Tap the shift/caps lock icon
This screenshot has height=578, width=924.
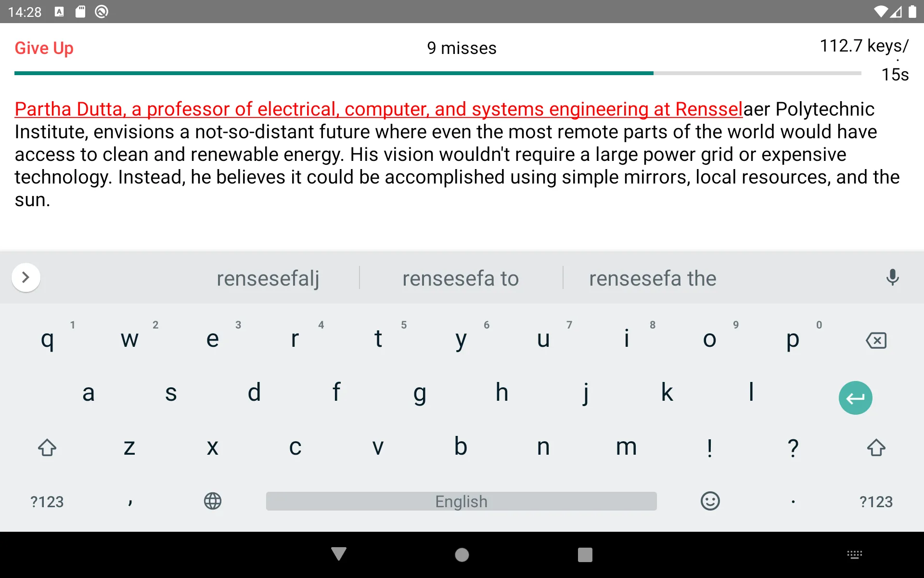click(47, 445)
